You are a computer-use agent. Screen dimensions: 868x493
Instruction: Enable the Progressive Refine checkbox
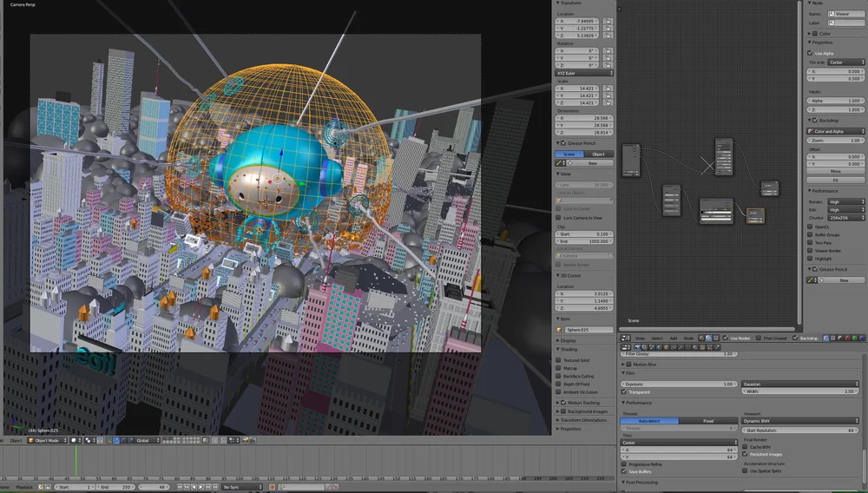[624, 464]
